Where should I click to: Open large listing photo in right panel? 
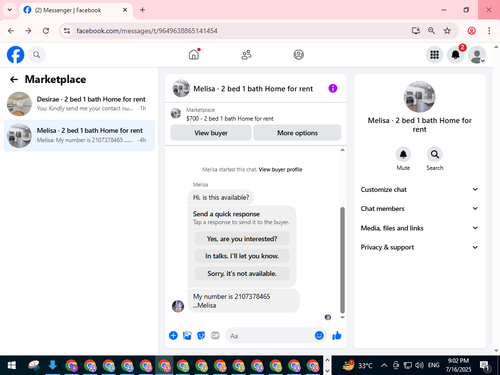pyautogui.click(x=419, y=97)
